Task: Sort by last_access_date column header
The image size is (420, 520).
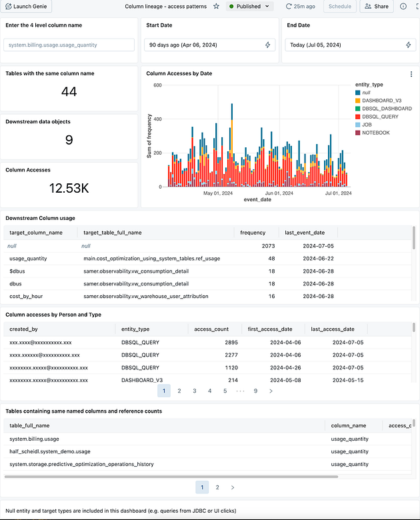Action: (x=333, y=329)
